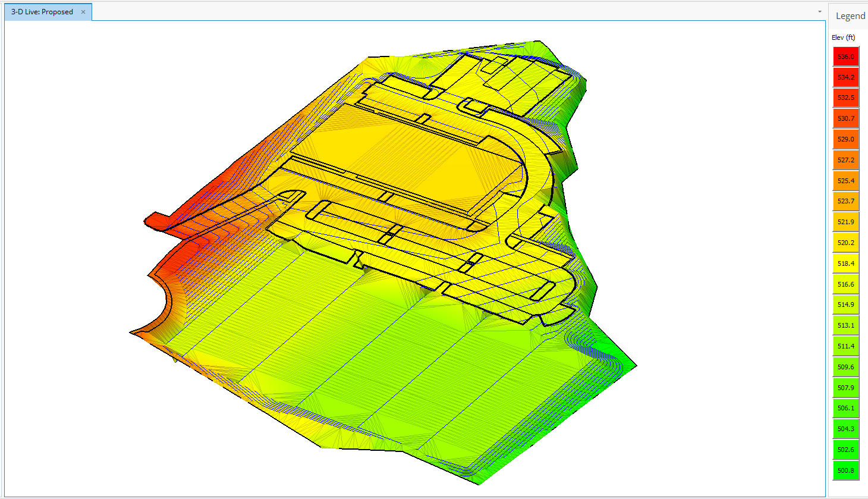
Task: Click the 518.4 legend swatch
Action: click(845, 263)
